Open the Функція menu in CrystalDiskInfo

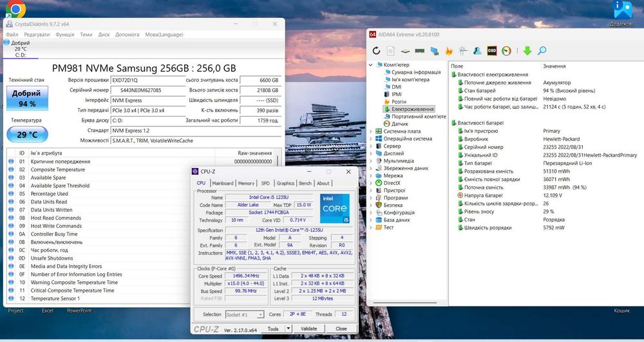pyautogui.click(x=65, y=35)
